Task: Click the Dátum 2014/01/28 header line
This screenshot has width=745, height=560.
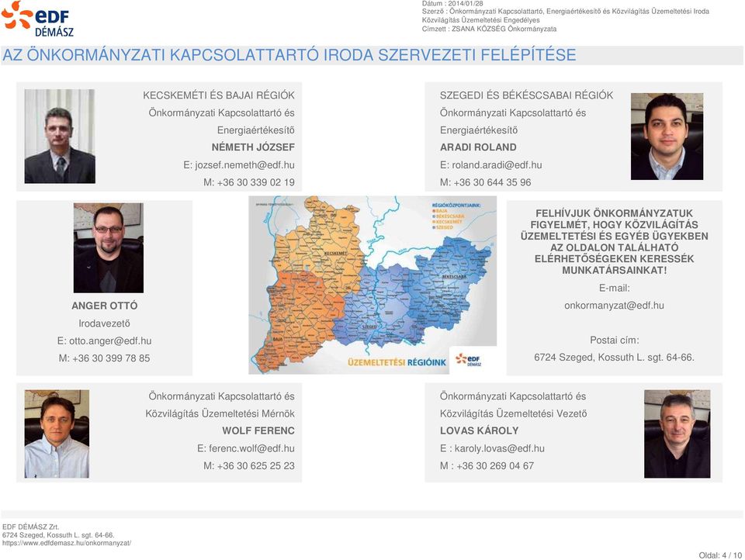Action: [x=452, y=3]
